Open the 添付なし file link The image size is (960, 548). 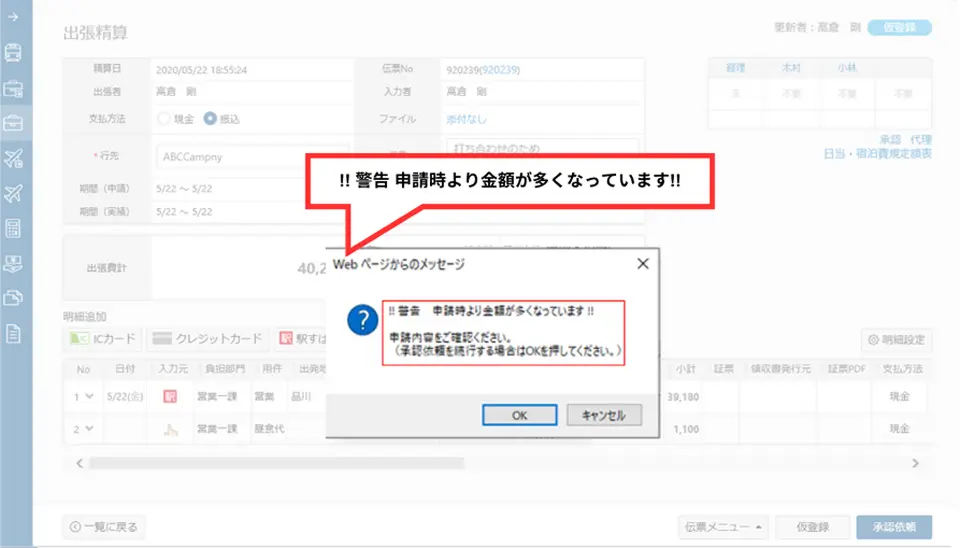click(466, 119)
